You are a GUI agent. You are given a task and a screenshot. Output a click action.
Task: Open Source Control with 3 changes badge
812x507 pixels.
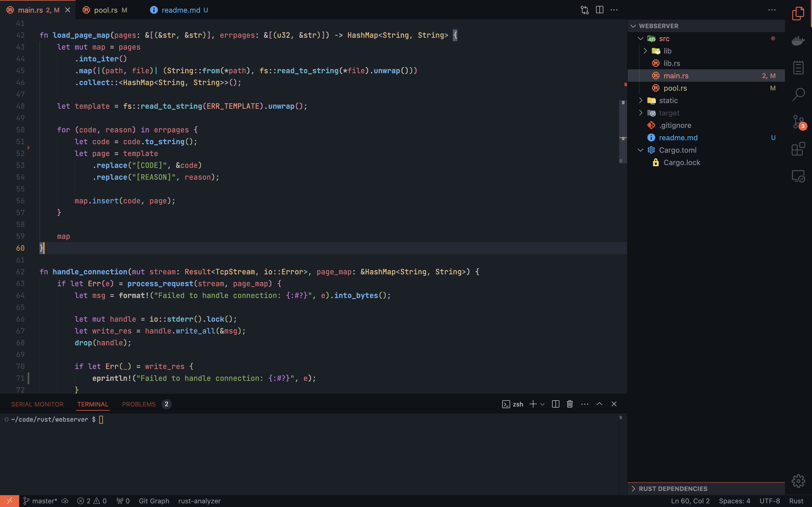tap(798, 122)
